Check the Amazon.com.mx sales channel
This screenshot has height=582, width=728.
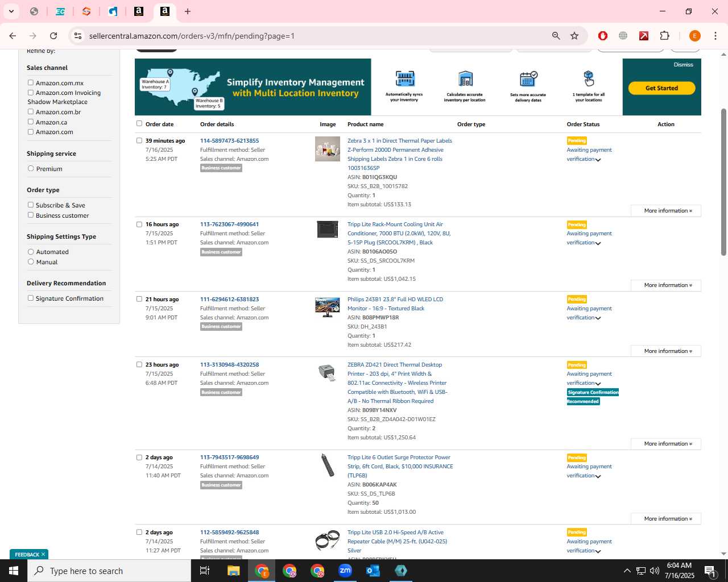point(31,82)
